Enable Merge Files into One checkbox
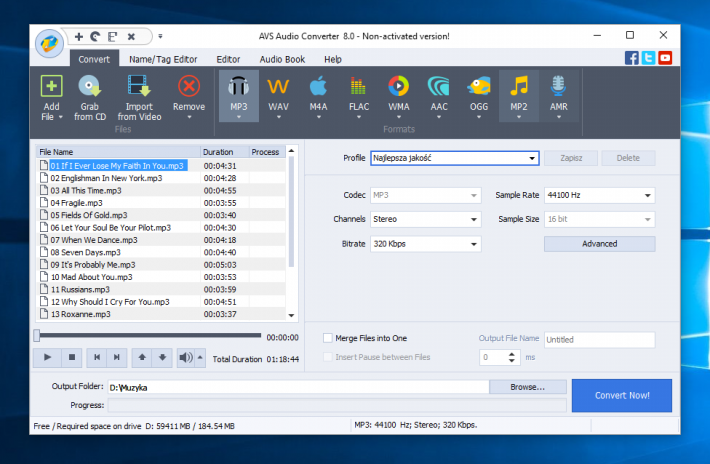Image resolution: width=710 pixels, height=464 pixels. tap(328, 338)
